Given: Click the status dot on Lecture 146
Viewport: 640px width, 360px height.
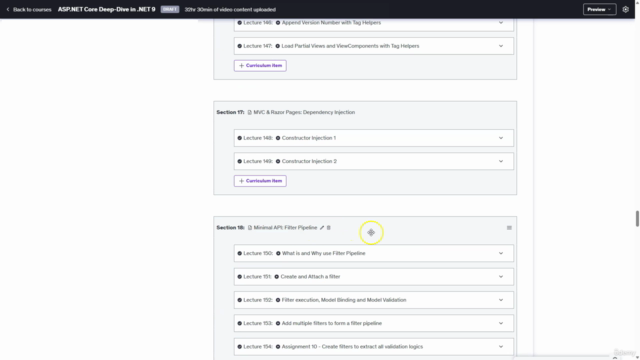Looking at the screenshot, I should [x=240, y=23].
